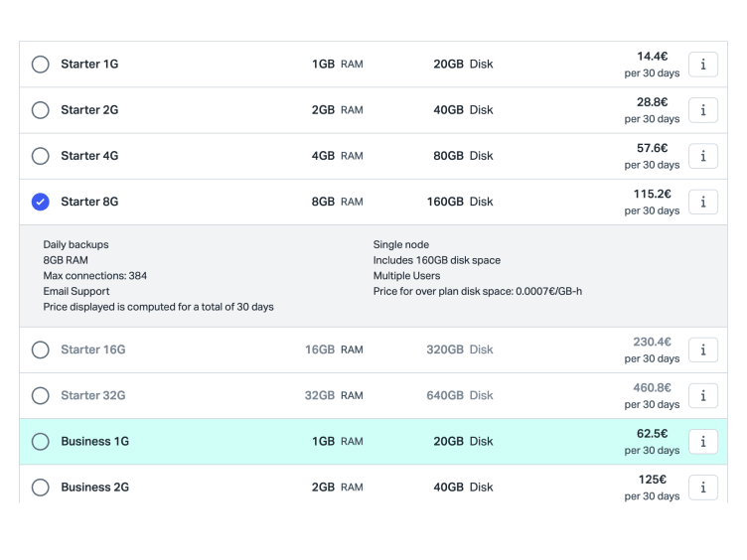Show details icon for Starter 32G
The height and width of the screenshot is (560, 747).
(x=702, y=395)
